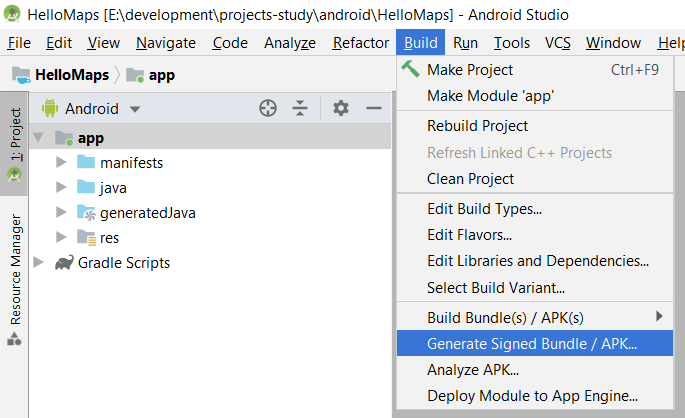Click the java folder icon
Screen dimensions: 685x418
pyautogui.click(x=86, y=187)
